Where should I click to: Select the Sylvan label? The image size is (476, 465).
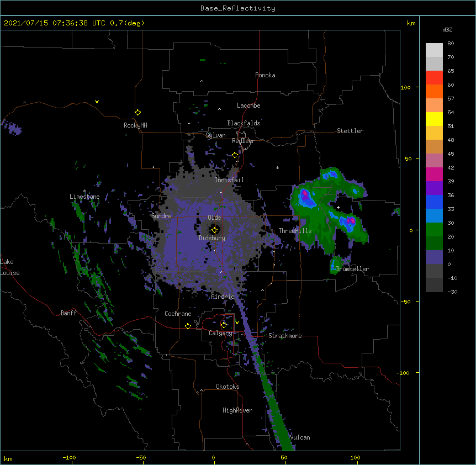pos(215,135)
